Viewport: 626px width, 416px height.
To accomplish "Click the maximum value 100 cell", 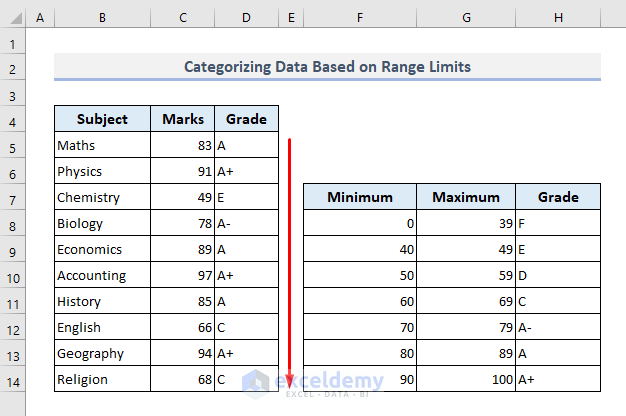I will pyautogui.click(x=466, y=378).
